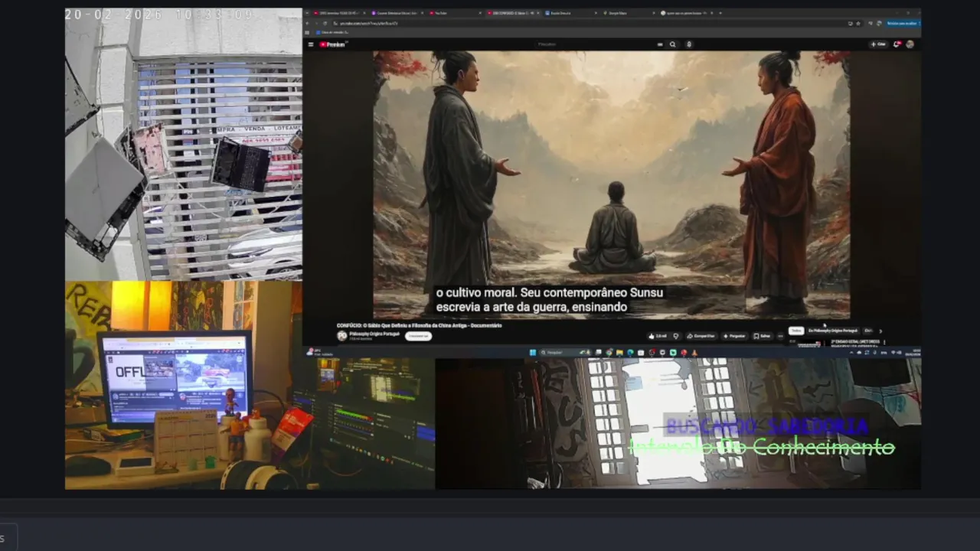Image resolution: width=980 pixels, height=551 pixels.
Task: Like the video showing 2,6 mil
Action: coord(657,336)
